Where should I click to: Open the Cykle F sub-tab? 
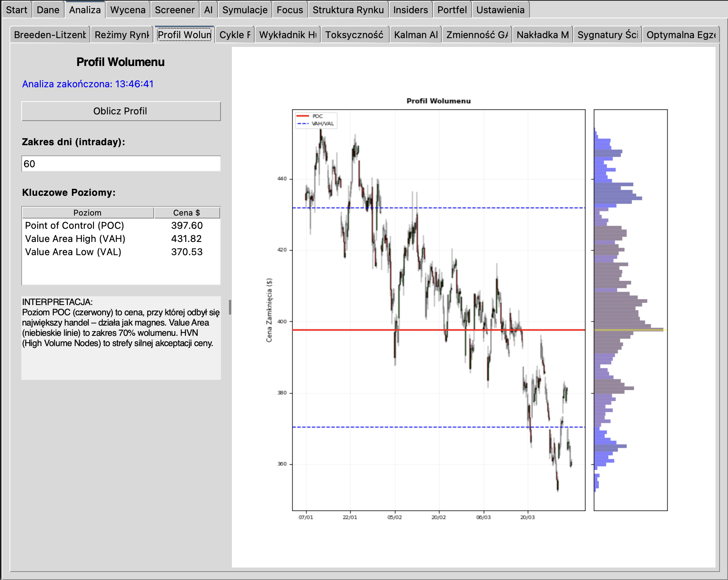(235, 35)
